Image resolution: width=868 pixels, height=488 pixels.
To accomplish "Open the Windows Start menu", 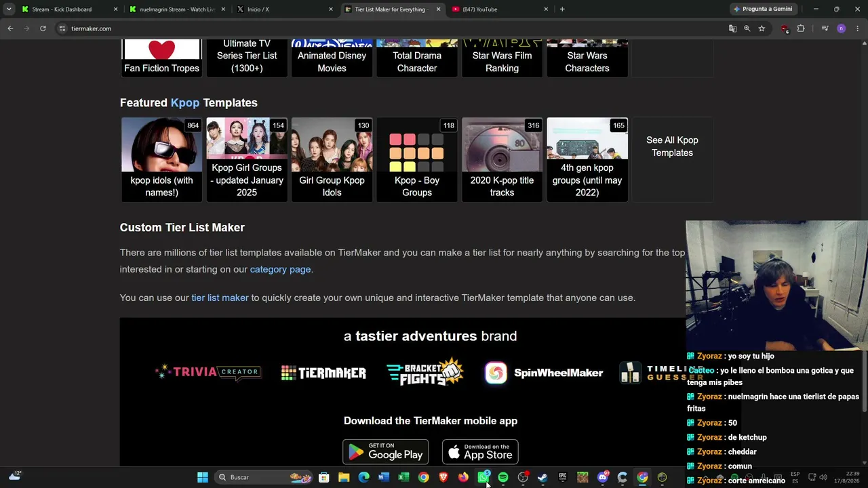I will point(203,477).
